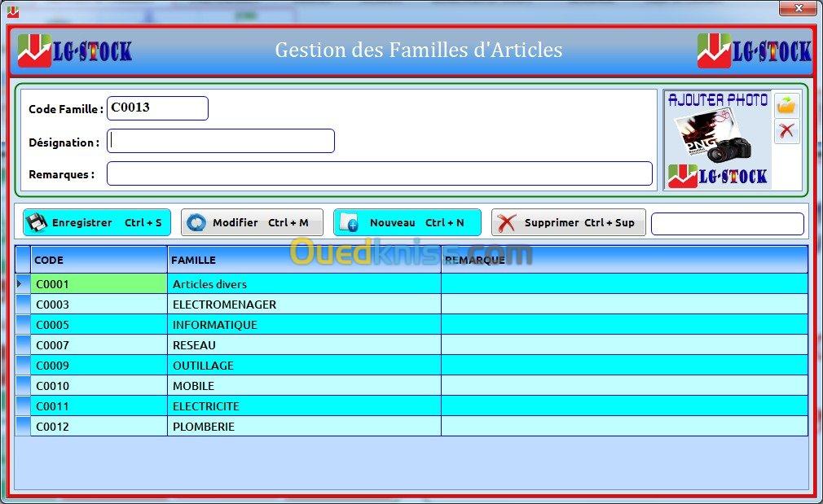Click the LG-Stock logo in the header's left corner
This screenshot has width=823, height=504.
74,50
